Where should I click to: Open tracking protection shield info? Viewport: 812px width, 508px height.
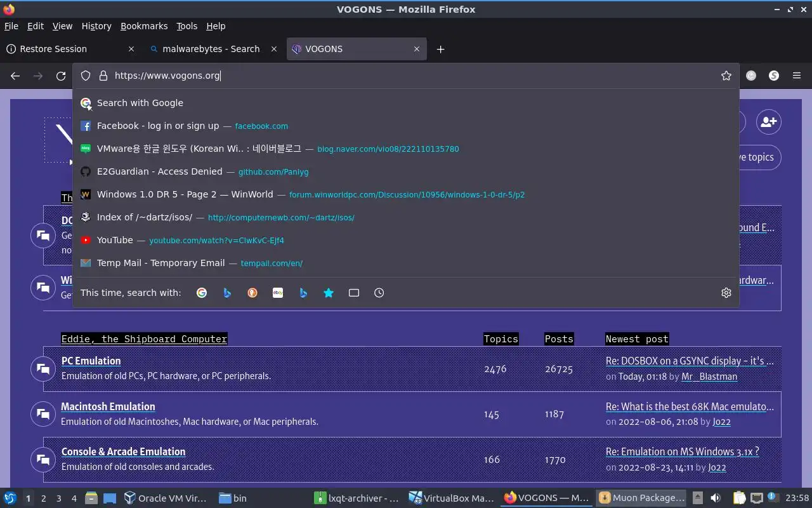86,76
